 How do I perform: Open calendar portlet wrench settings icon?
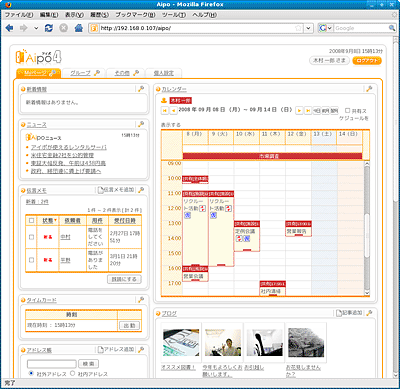click(x=369, y=89)
